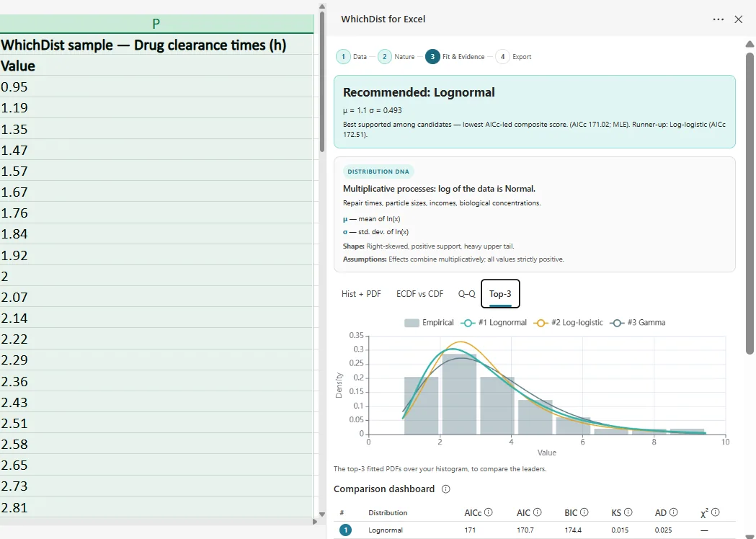Viewport: 756px width, 539px height.
Task: Select column P header
Action: 156,24
